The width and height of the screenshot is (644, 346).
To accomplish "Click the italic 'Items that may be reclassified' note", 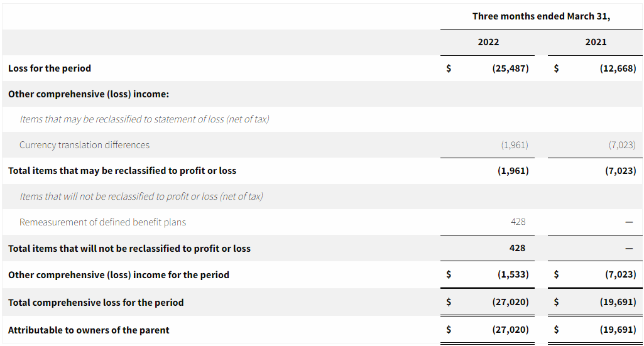I will point(145,119).
